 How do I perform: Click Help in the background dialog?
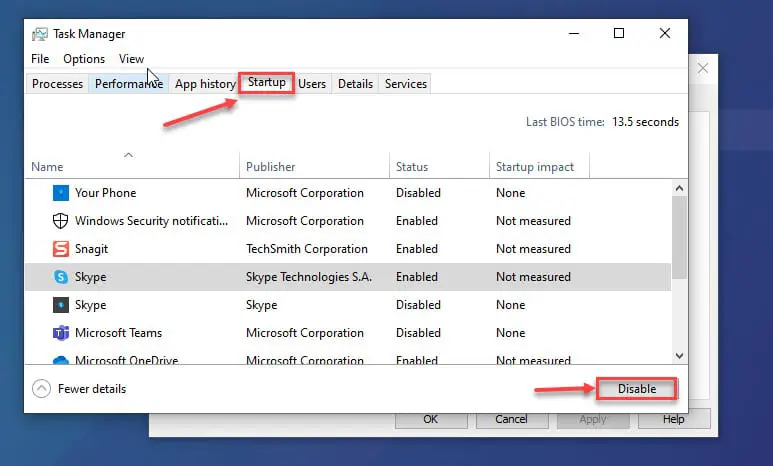(x=673, y=420)
